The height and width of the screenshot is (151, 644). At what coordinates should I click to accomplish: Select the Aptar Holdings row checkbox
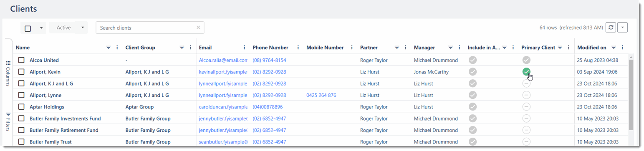(x=21, y=107)
